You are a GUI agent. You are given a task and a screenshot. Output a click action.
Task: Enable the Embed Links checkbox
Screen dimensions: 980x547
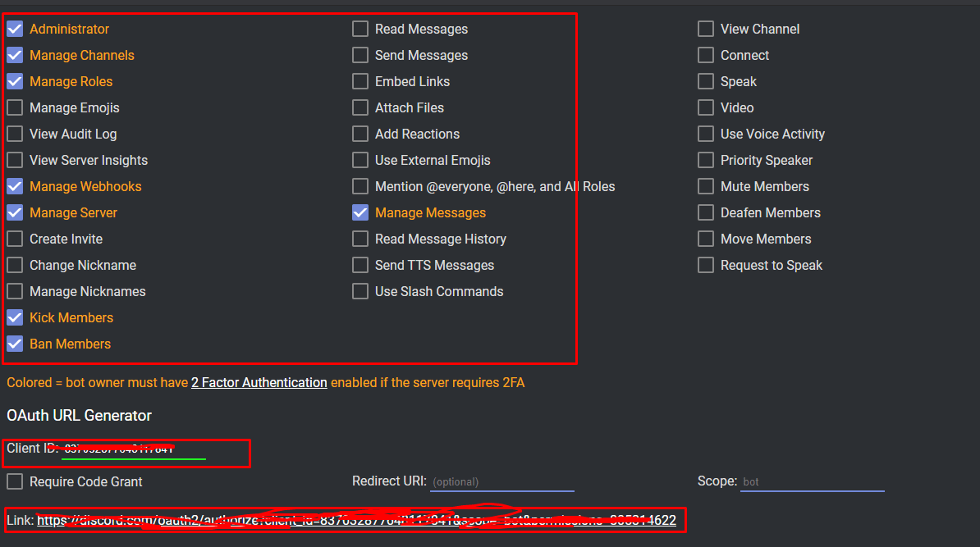(x=360, y=81)
